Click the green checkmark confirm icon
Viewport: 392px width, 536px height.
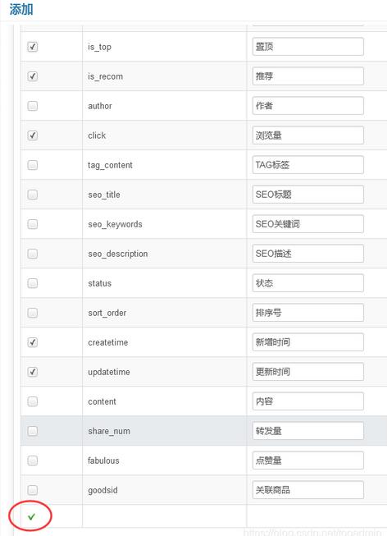[31, 516]
